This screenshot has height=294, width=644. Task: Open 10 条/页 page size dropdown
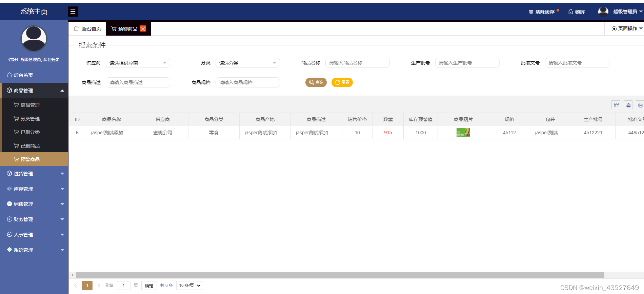pos(190,286)
